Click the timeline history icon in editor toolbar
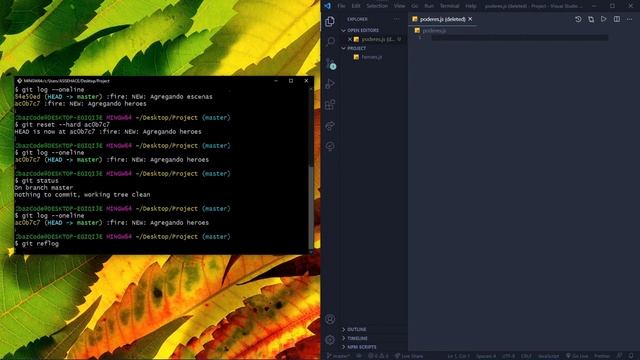 click(578, 19)
